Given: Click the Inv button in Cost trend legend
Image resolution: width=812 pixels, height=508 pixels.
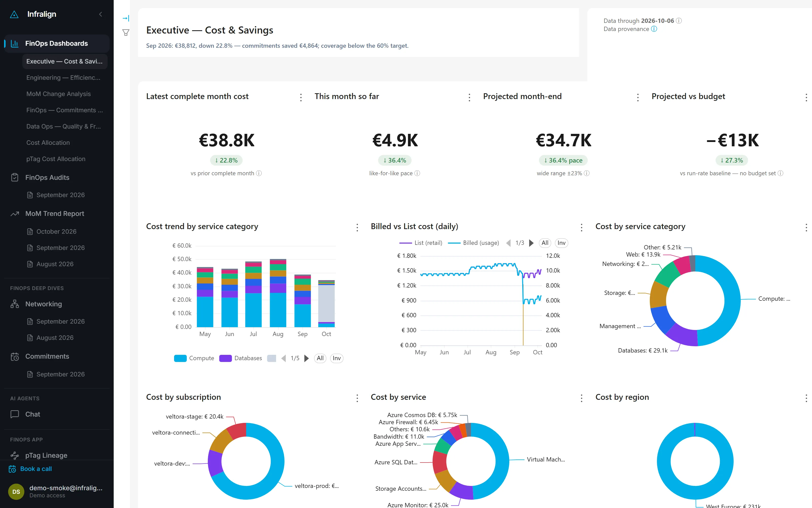Looking at the screenshot, I should click(336, 358).
